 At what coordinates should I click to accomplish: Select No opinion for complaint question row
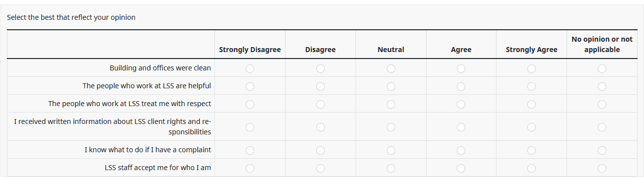pyautogui.click(x=602, y=150)
